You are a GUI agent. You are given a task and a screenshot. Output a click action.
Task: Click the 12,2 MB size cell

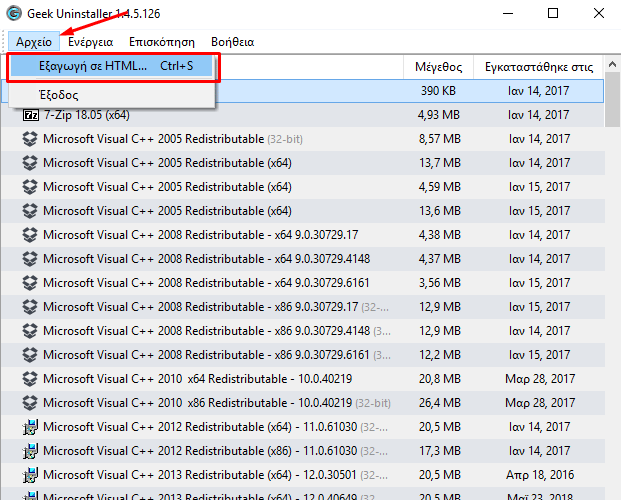440,355
